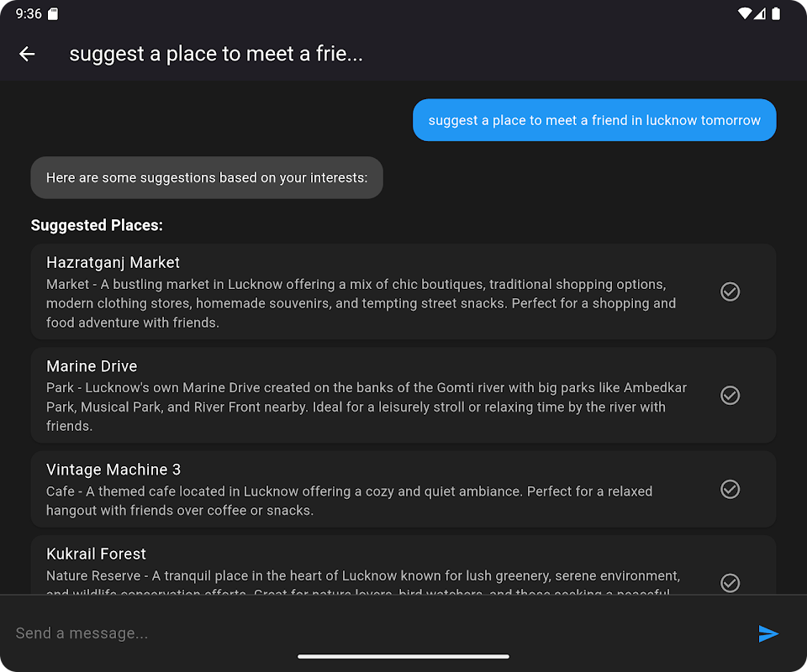Mark Kukrail Forest check circle
Image resolution: width=807 pixels, height=672 pixels.
730,582
